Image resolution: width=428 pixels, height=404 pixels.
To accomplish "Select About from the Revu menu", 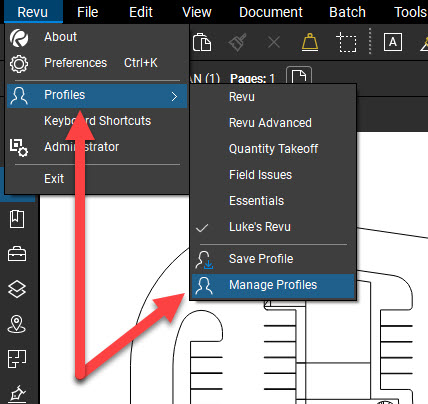I will (98, 37).
